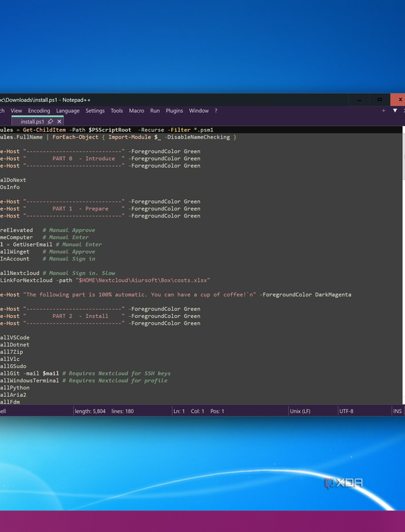This screenshot has height=532, width=405.
Task: Open the question mark help menu
Action: pos(216,111)
